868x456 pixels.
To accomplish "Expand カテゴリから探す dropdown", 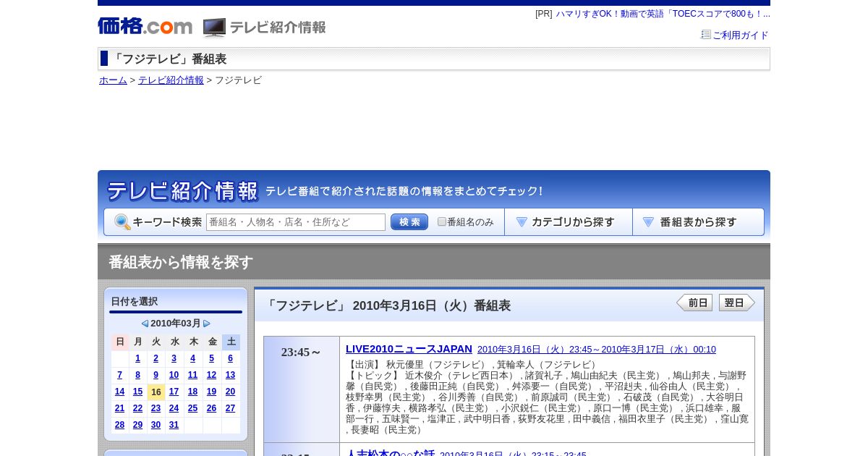I will pos(569,222).
